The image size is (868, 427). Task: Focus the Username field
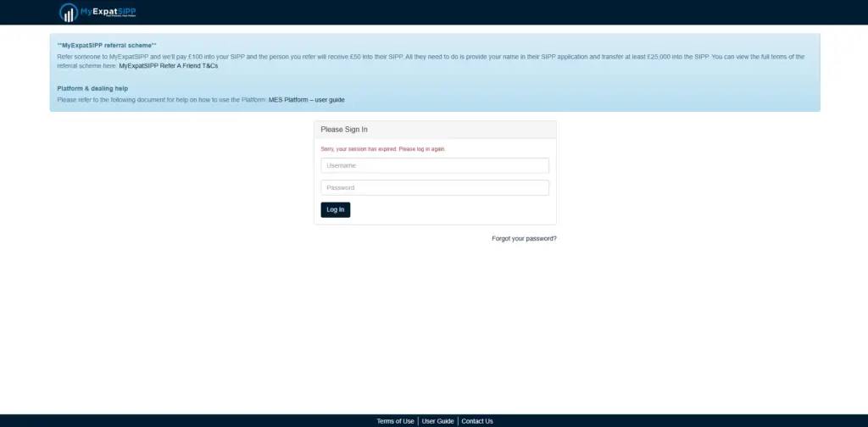tap(435, 165)
